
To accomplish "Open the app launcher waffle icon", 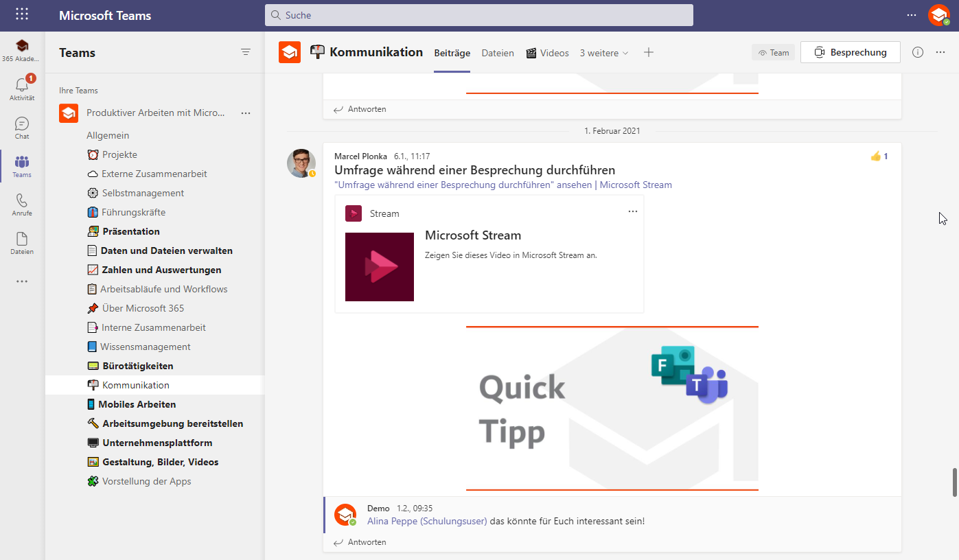I will [x=22, y=14].
